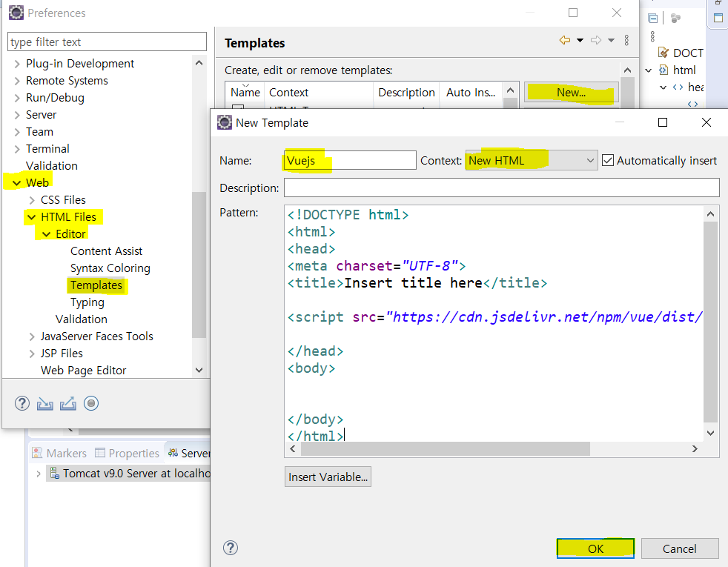Screen dimensions: 728x567
Task: Click the Description input field
Action: click(502, 188)
